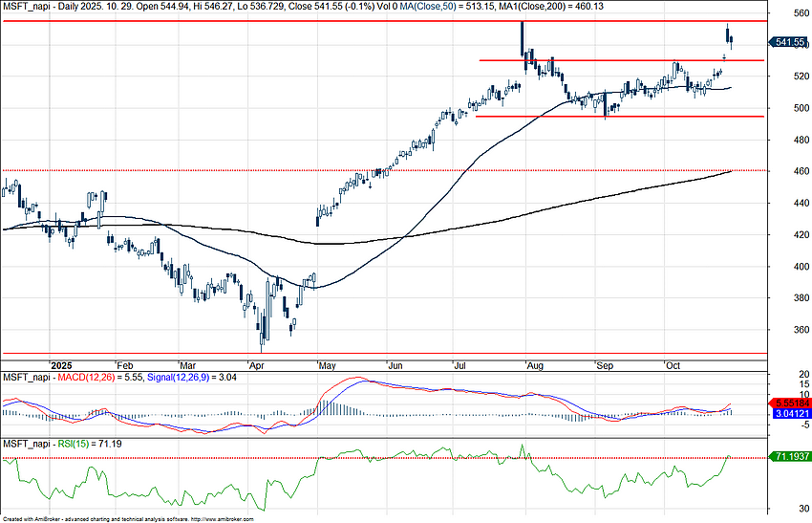This screenshot has width=812, height=523.
Task: Click the May label on date axis
Action: point(328,365)
